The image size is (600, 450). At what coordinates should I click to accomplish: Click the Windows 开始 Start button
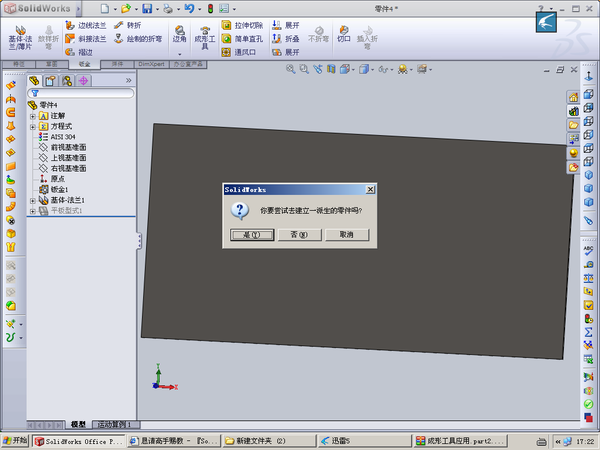(15, 441)
